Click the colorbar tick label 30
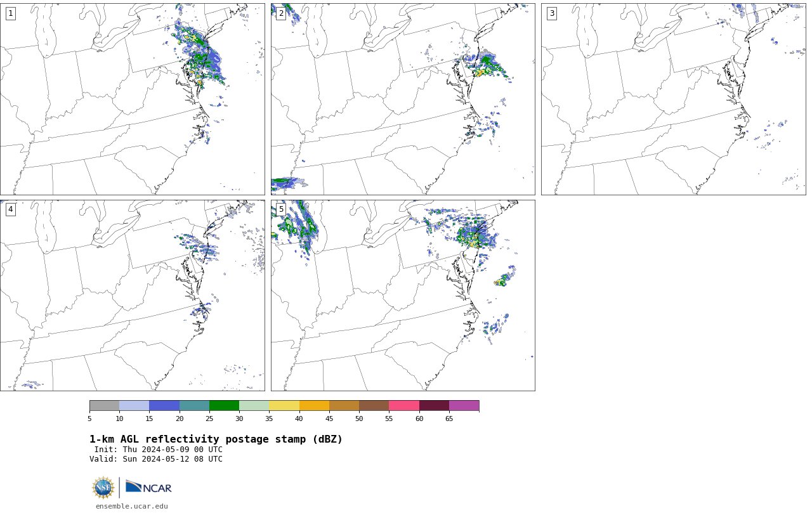The height and width of the screenshot is (513, 812). (239, 419)
